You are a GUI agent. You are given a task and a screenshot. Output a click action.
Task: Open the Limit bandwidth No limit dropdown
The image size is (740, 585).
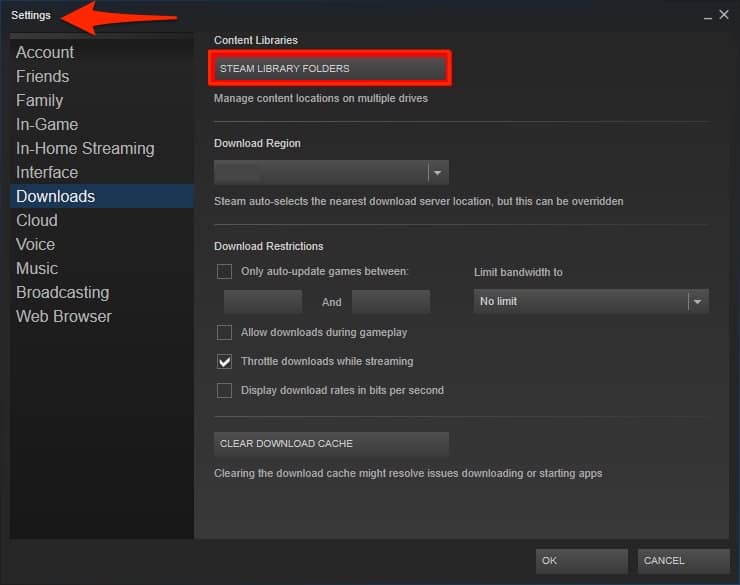point(591,301)
